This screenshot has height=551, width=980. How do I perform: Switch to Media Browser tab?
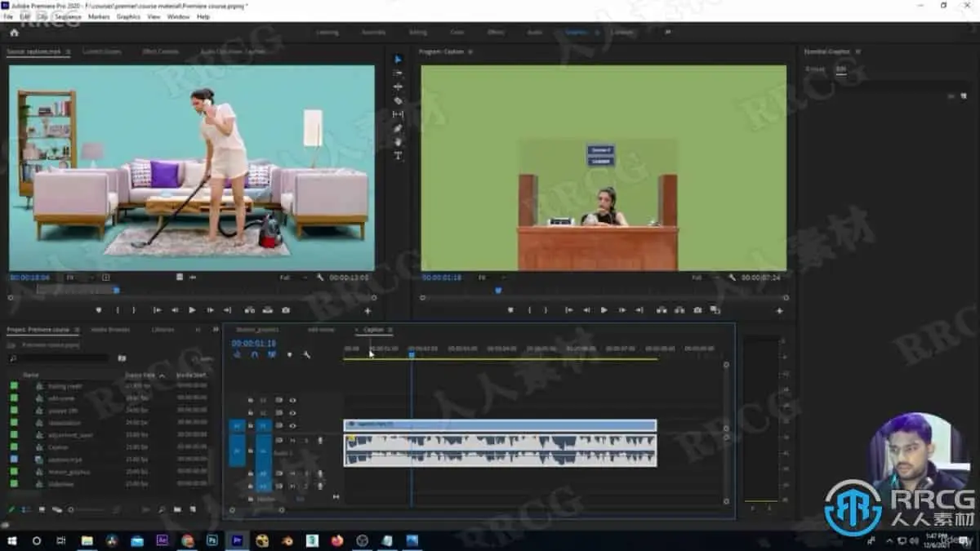pyautogui.click(x=110, y=330)
